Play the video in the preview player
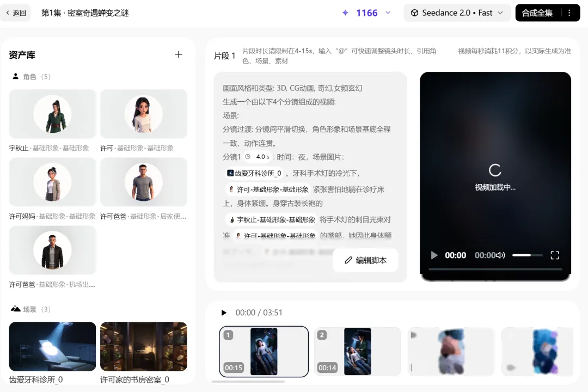 [x=434, y=255]
